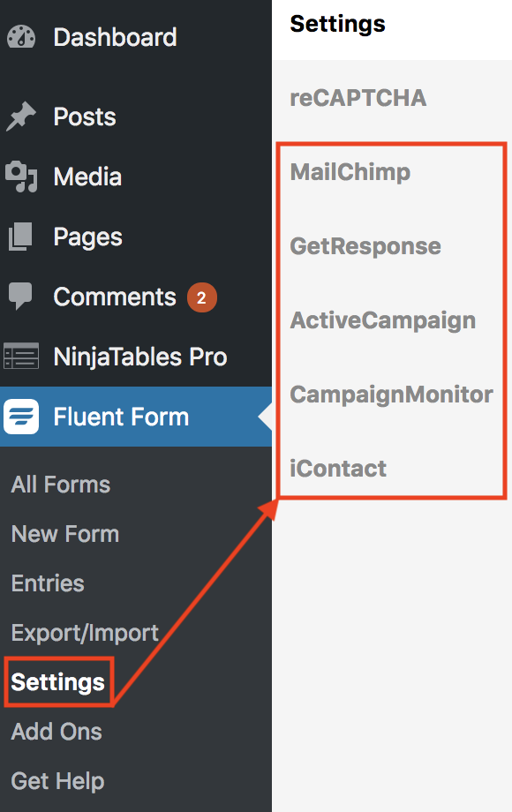Switch to the MailChimp settings tab
The height and width of the screenshot is (812, 512).
350,172
